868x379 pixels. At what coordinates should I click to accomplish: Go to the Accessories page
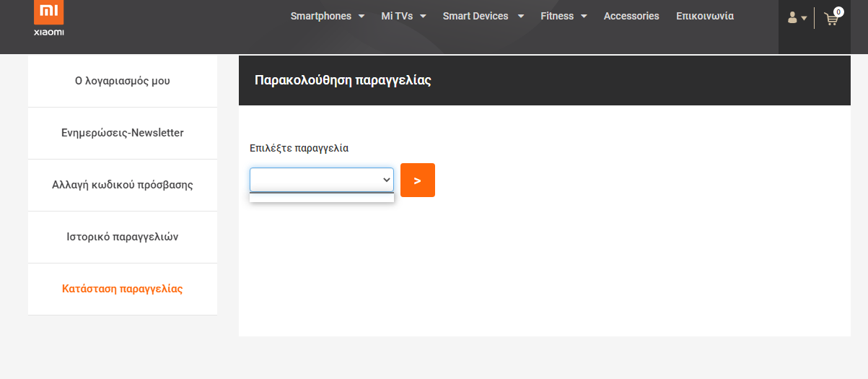(x=631, y=16)
